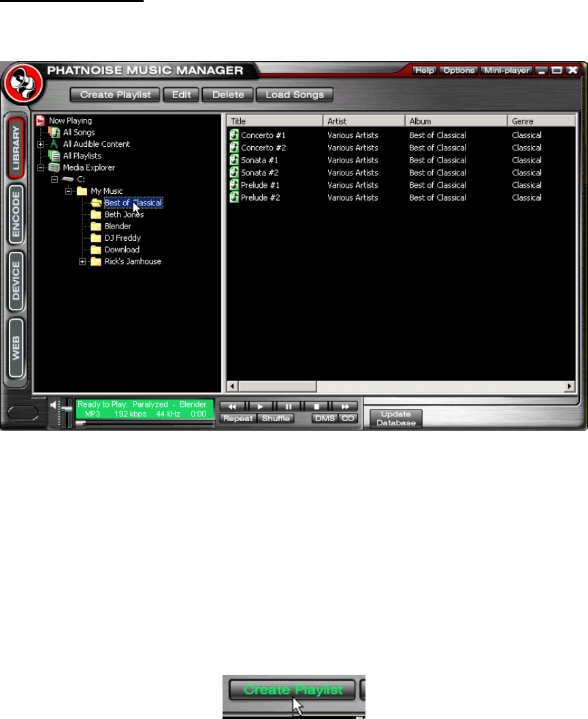Open the Help menu

tap(424, 70)
